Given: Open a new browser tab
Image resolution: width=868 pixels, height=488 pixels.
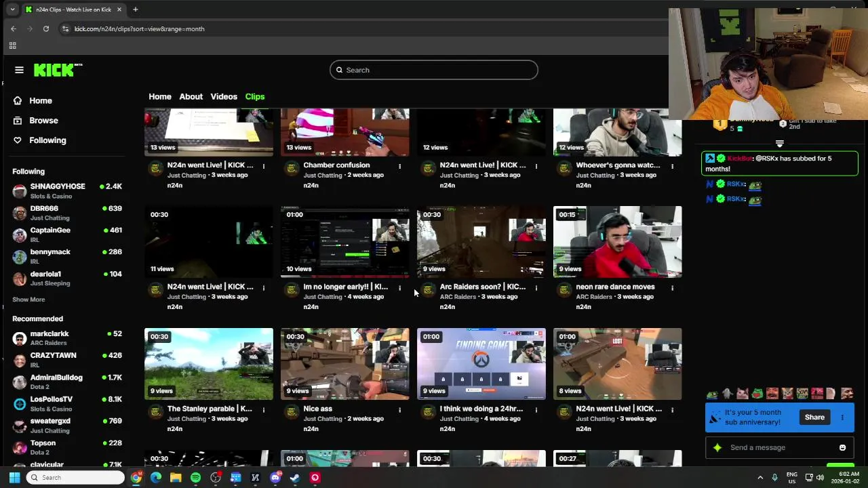Looking at the screenshot, I should point(135,9).
